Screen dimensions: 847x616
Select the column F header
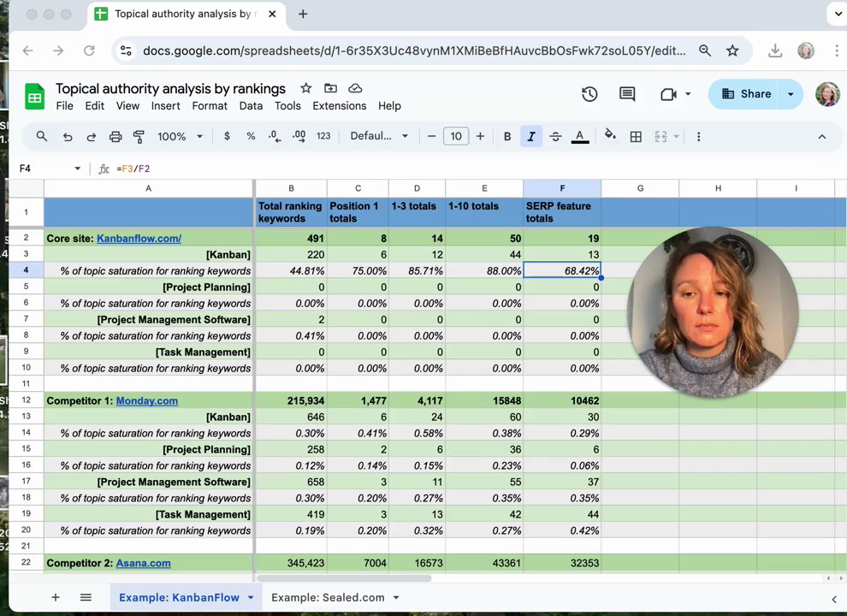[562, 188]
